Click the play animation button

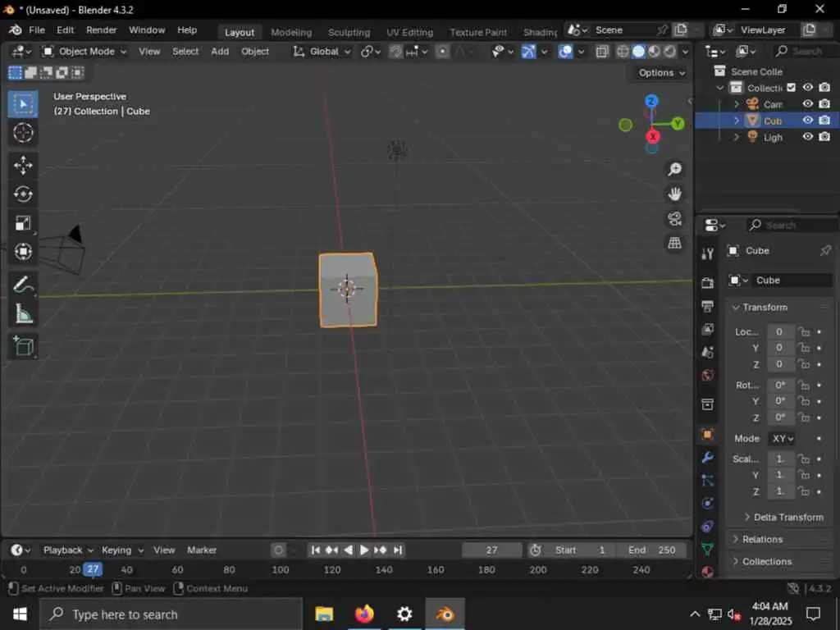click(363, 550)
